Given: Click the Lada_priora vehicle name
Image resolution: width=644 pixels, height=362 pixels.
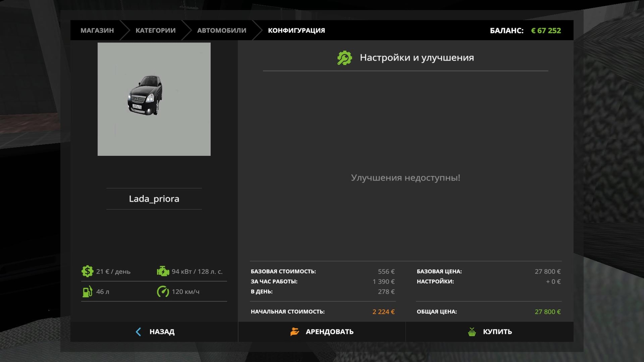Looking at the screenshot, I should click(x=154, y=199).
